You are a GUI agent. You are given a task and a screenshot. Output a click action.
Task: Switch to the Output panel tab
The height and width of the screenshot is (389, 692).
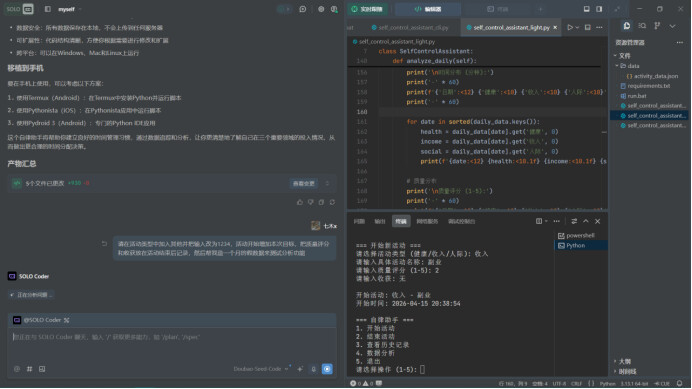tap(380, 221)
